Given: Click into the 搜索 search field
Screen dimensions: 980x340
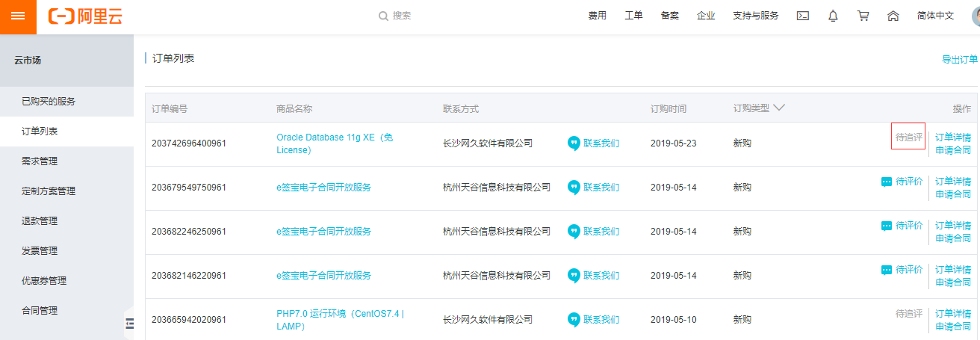Looking at the screenshot, I should 402,16.
